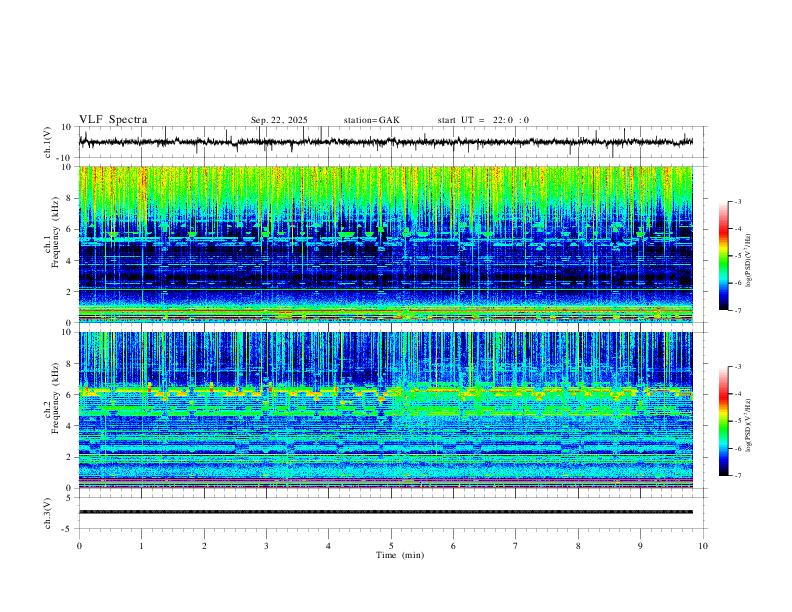792x612 pixels.
Task: Click the "-10" tick of the ch.1(V) axis
Action: tap(65, 159)
